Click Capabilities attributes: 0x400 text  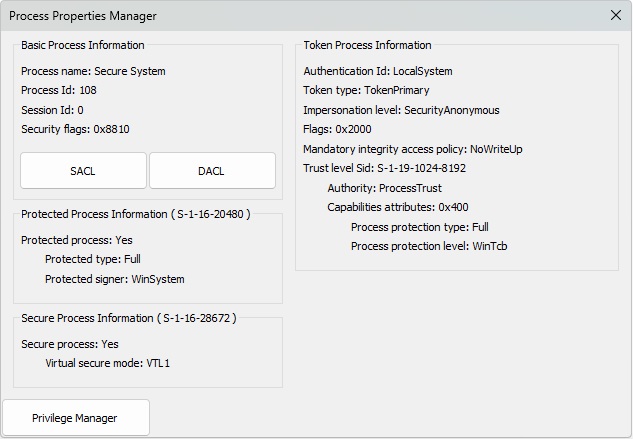click(x=398, y=207)
